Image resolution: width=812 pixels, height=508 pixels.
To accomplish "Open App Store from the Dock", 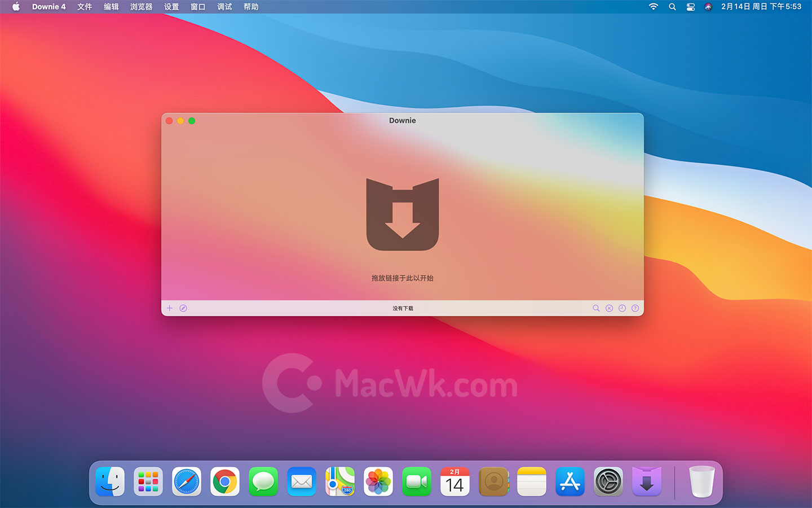I will [570, 482].
